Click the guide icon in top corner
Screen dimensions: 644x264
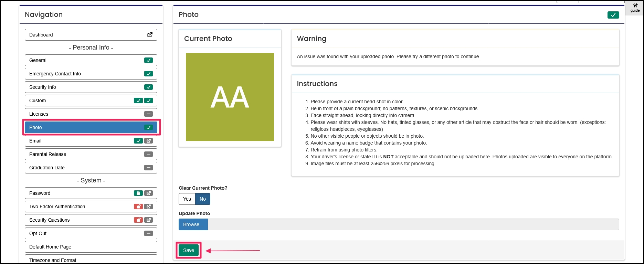pyautogui.click(x=635, y=8)
